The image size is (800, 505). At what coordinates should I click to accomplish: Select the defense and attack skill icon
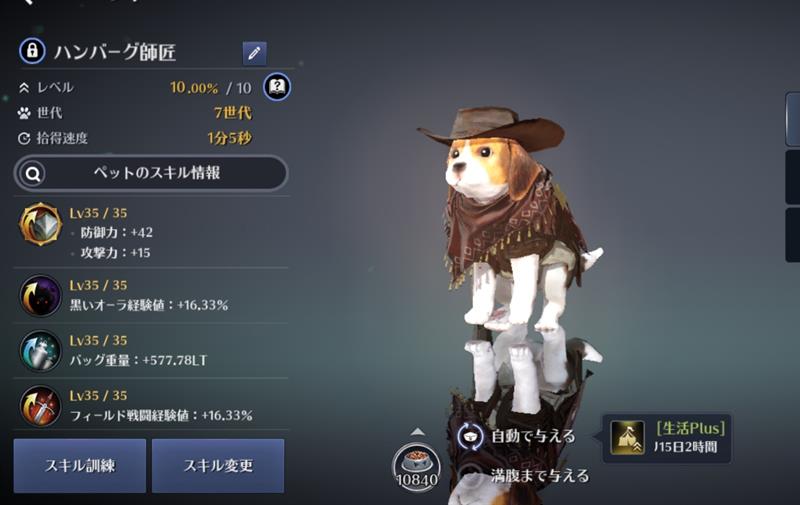coord(40,224)
